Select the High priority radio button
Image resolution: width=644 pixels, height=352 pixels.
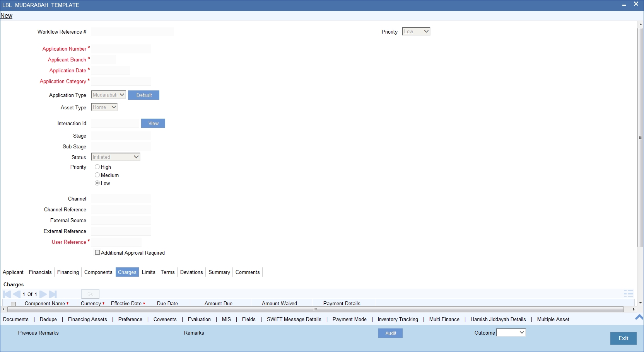tap(97, 167)
